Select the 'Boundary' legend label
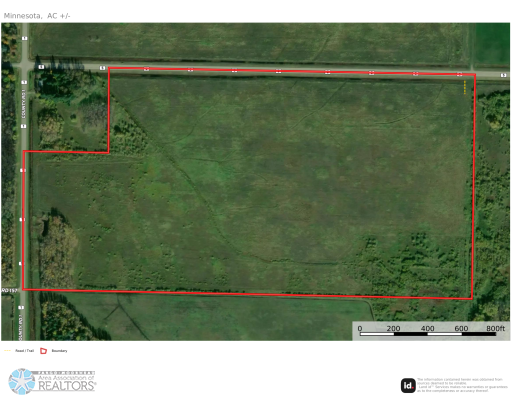 pos(59,351)
